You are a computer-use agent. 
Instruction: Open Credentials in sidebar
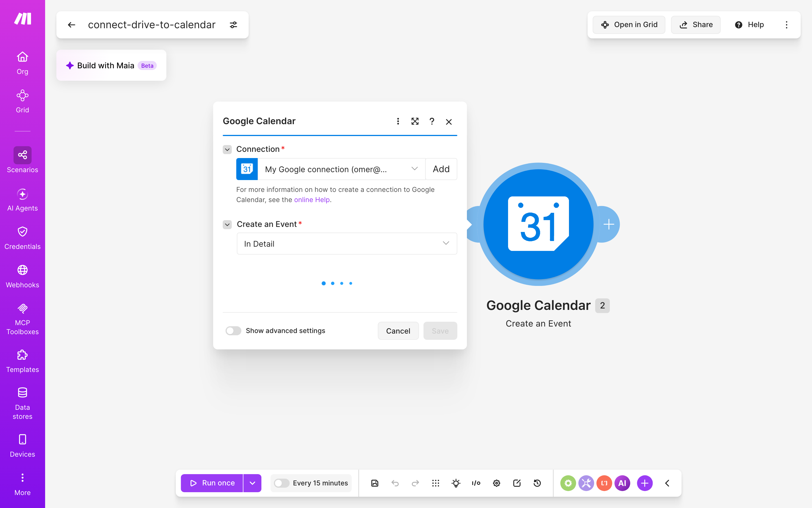point(23,238)
